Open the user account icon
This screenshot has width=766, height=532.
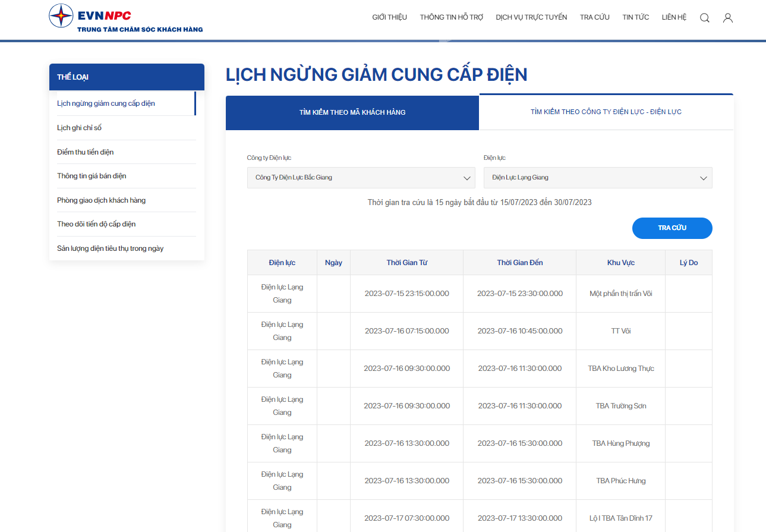[x=728, y=18]
